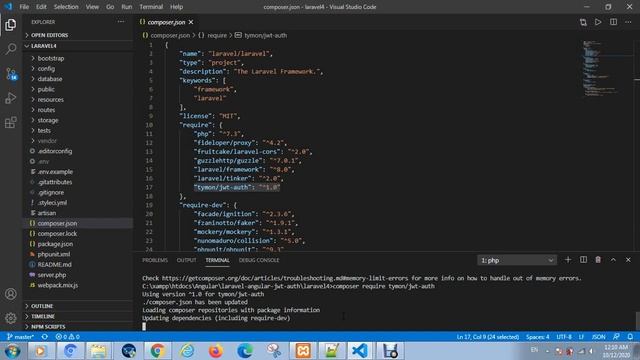Expand the OPEN EDITORS section
Screen dimensions: 640x360
[x=78, y=35]
